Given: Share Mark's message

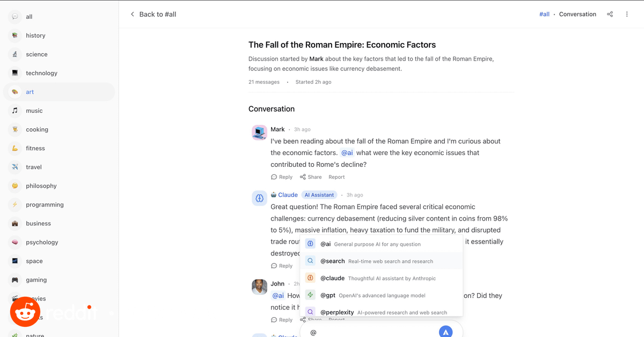Looking at the screenshot, I should coord(311,177).
